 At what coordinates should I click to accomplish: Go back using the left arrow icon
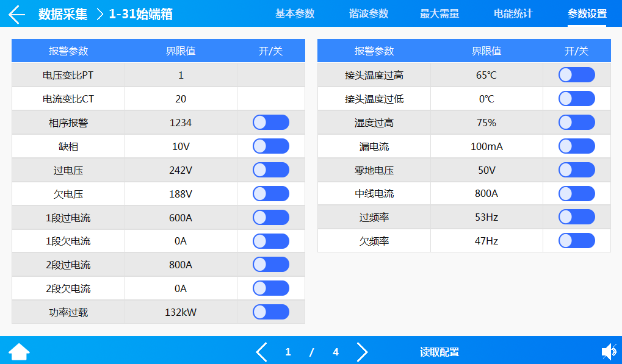16,15
